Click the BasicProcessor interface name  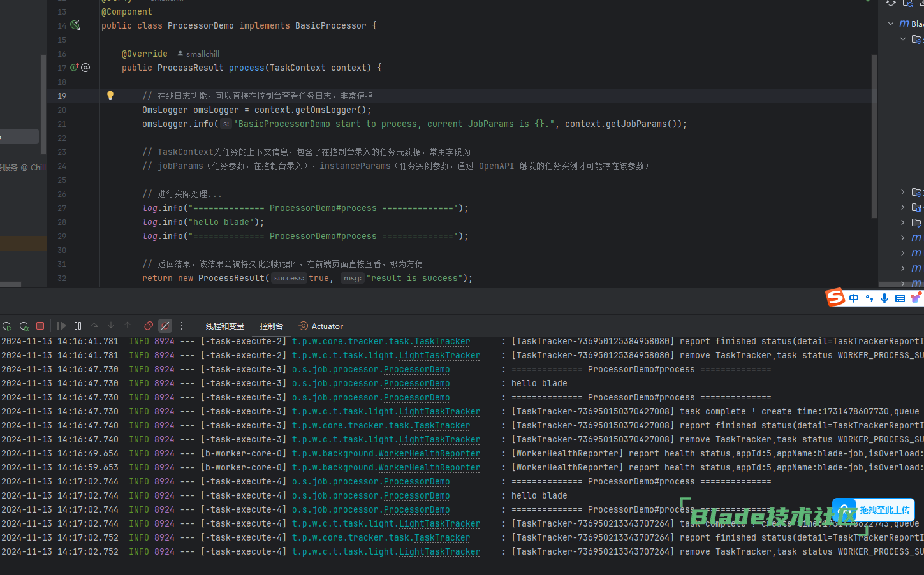click(x=331, y=25)
